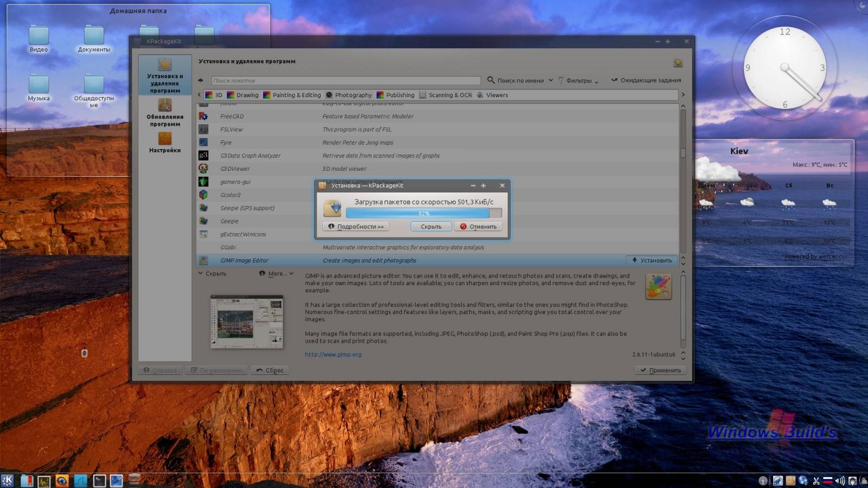Cancel download with Отменить button

pyautogui.click(x=478, y=227)
